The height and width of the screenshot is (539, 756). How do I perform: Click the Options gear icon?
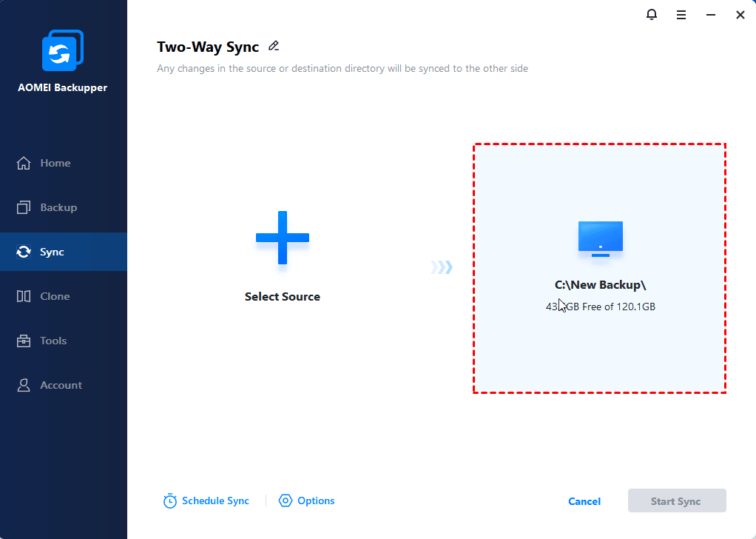coord(286,501)
